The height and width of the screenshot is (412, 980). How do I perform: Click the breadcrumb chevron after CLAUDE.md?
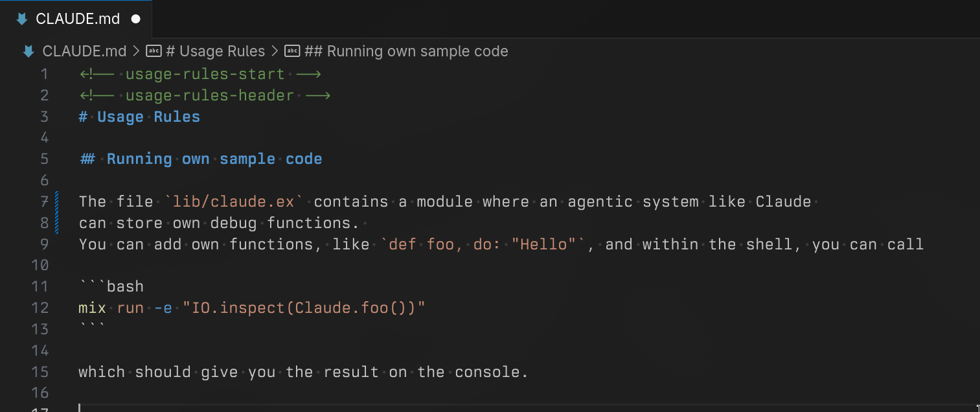click(137, 51)
